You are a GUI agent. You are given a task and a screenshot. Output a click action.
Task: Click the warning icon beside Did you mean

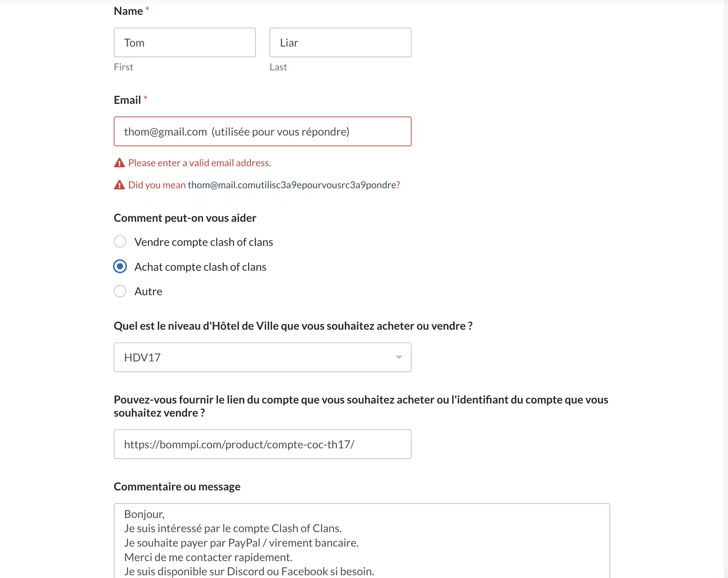119,185
